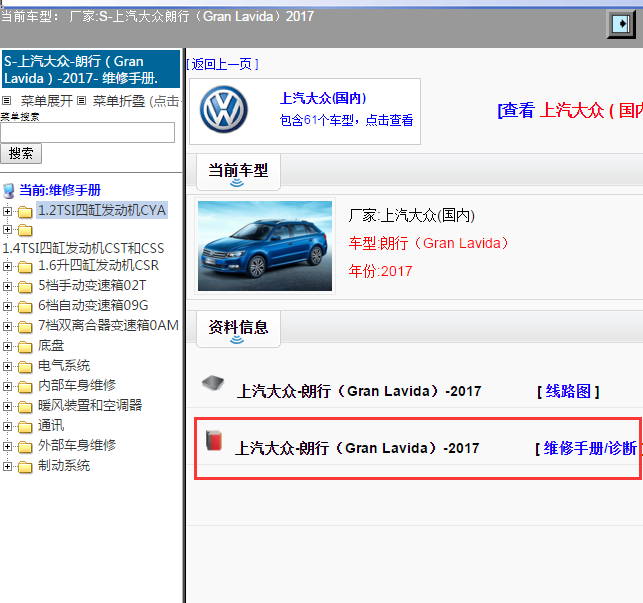Select 1.6升四缸发动机CSR tree item
Image resolution: width=643 pixels, height=603 pixels.
(98, 265)
